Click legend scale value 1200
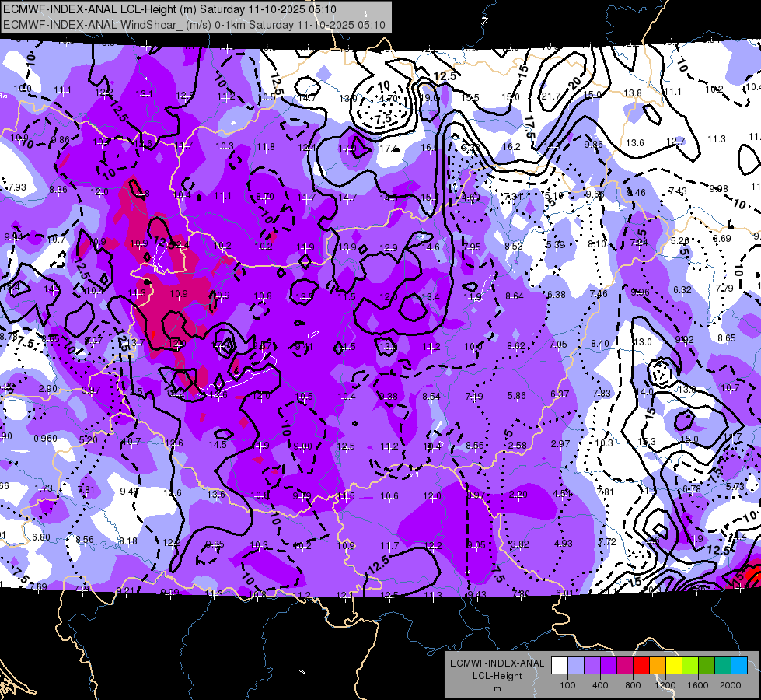Screen dimensions: 761x700 click(665, 685)
